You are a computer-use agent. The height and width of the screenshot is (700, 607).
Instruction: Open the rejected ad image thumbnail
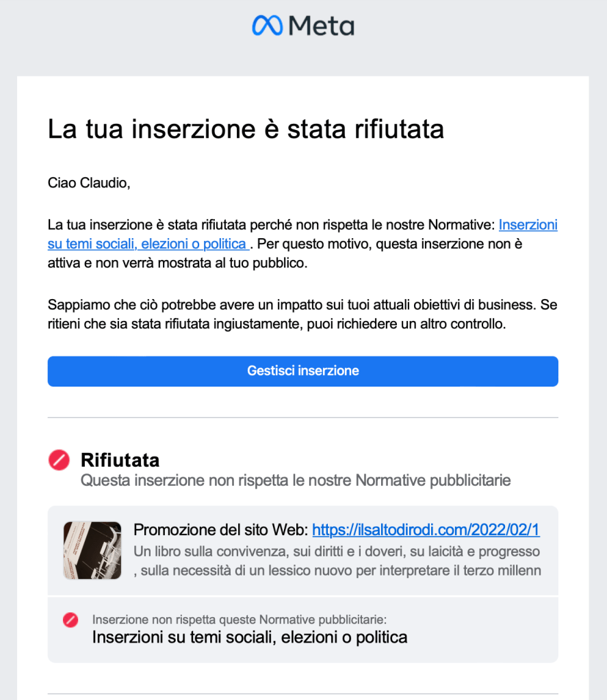tap(92, 550)
